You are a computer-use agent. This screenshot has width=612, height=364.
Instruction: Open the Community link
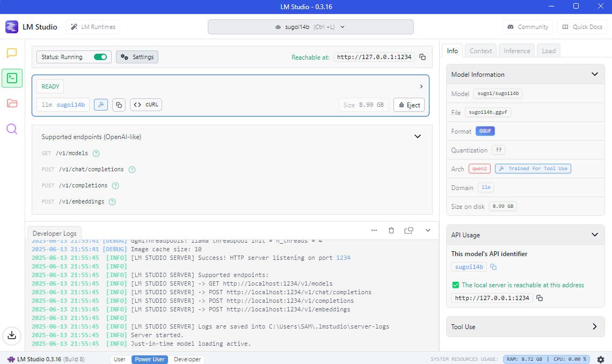pos(528,27)
